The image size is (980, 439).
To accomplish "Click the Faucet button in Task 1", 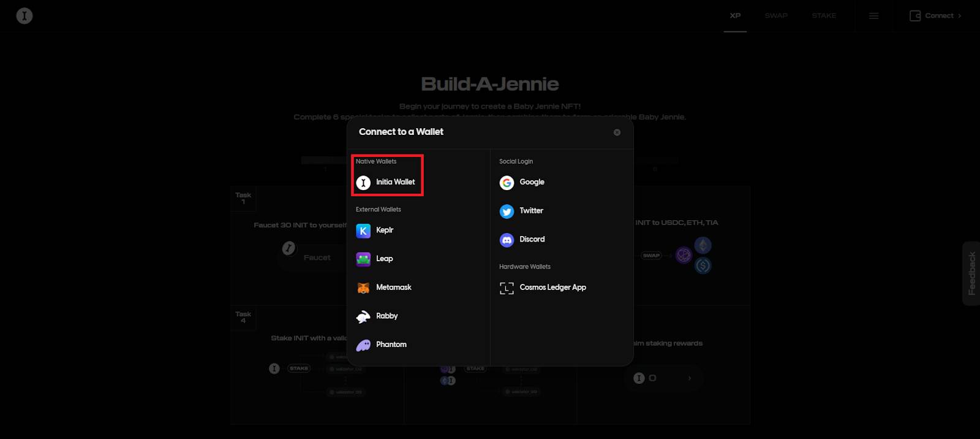I will coord(317,258).
